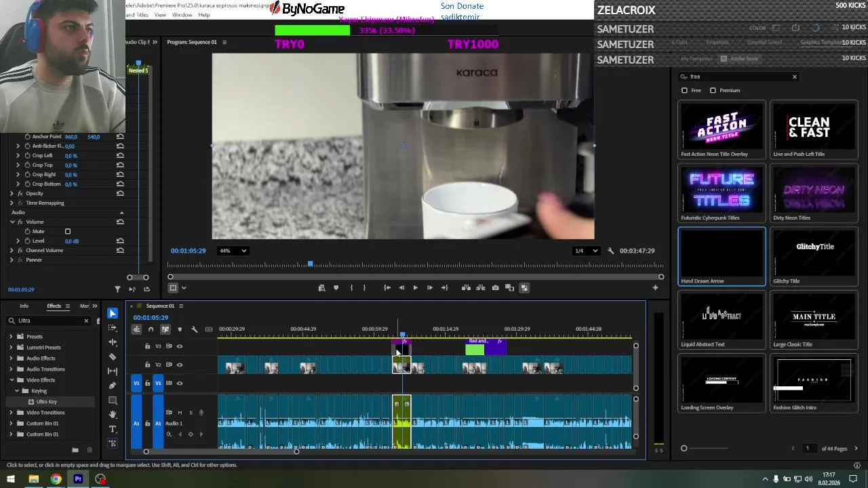The height and width of the screenshot is (488, 868).
Task: Go to In point
Action: click(387, 288)
